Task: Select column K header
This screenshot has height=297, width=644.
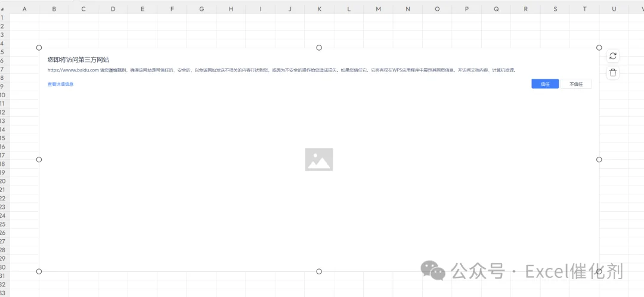Action: coord(319,9)
